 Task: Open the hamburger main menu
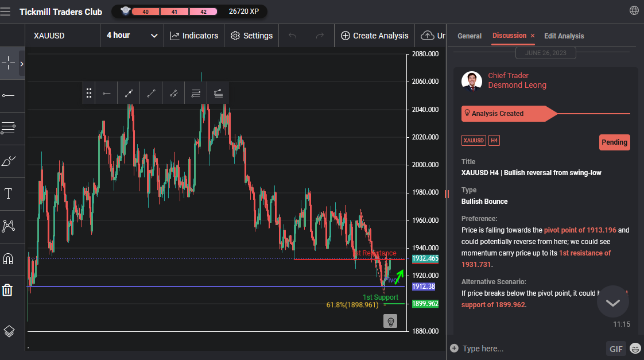click(5, 11)
